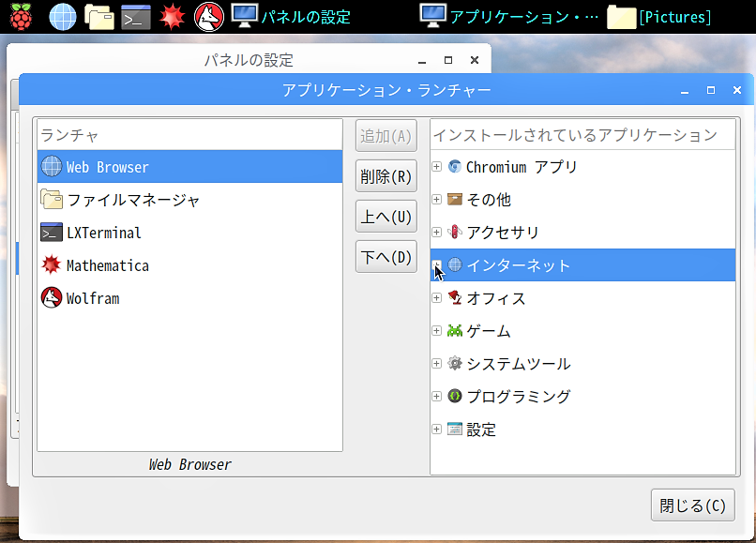
Task: Select インターネット tree row
Action: pos(582,264)
